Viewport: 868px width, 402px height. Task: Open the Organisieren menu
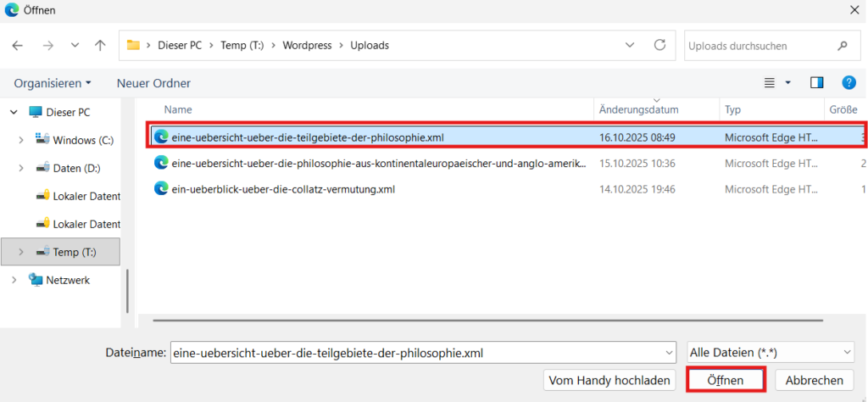[53, 83]
